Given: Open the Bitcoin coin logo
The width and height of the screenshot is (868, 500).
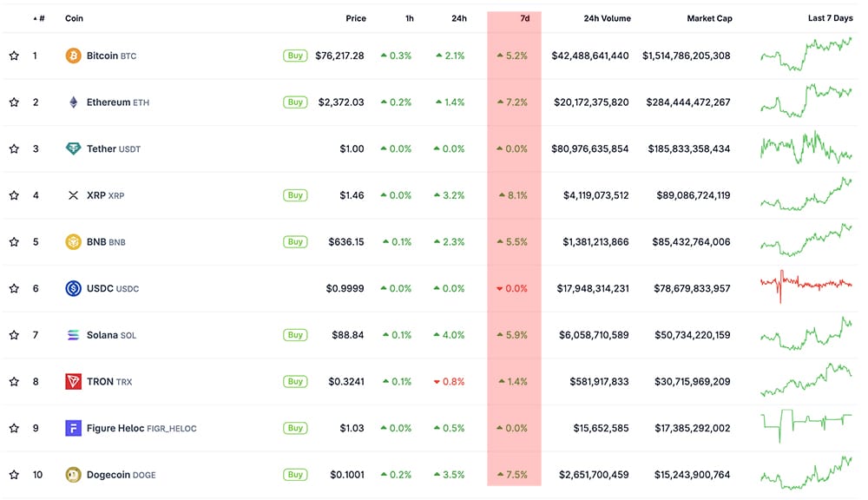Looking at the screenshot, I should coord(73,56).
